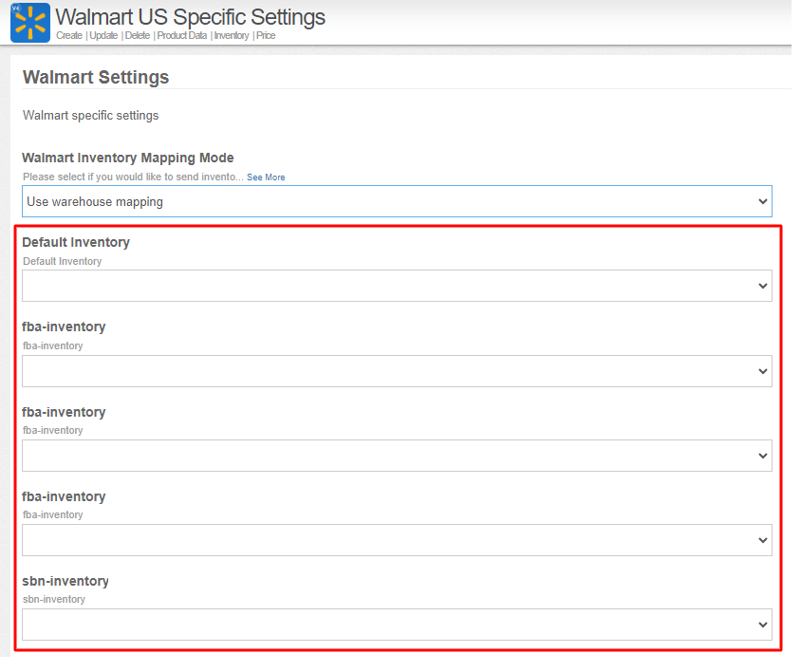
Task: Expand the Default Inventory dropdown
Action: [x=397, y=286]
